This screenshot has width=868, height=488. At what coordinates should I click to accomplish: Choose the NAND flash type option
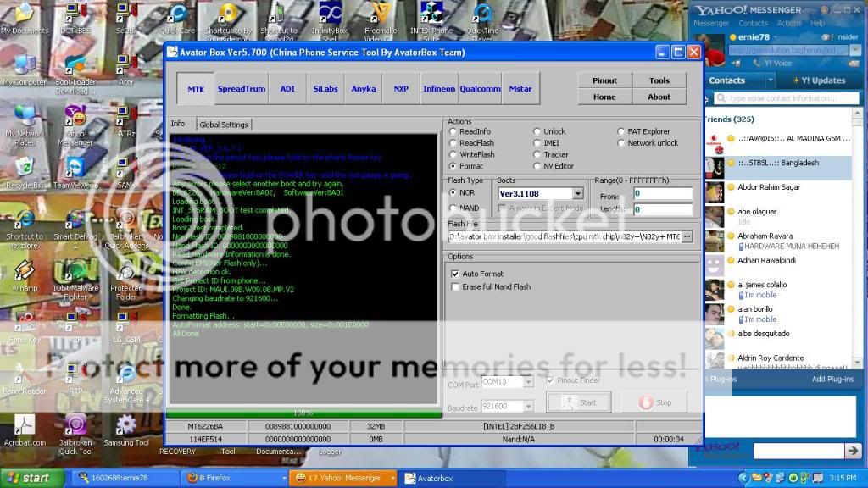pyautogui.click(x=453, y=208)
